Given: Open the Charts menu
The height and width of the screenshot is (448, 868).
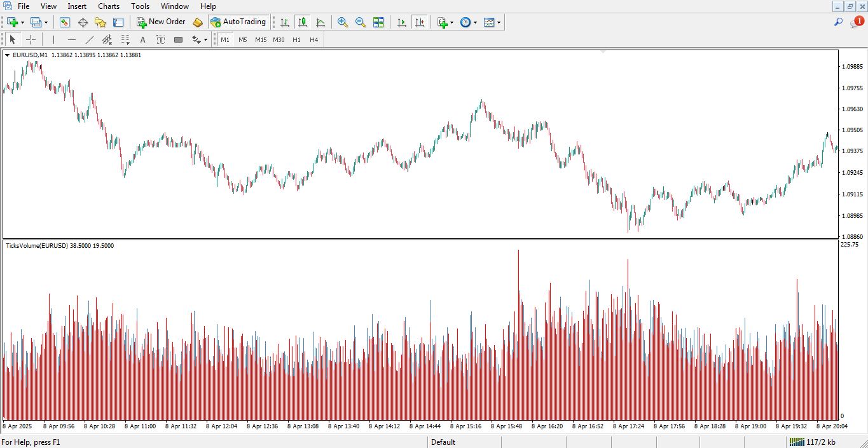Looking at the screenshot, I should [109, 6].
